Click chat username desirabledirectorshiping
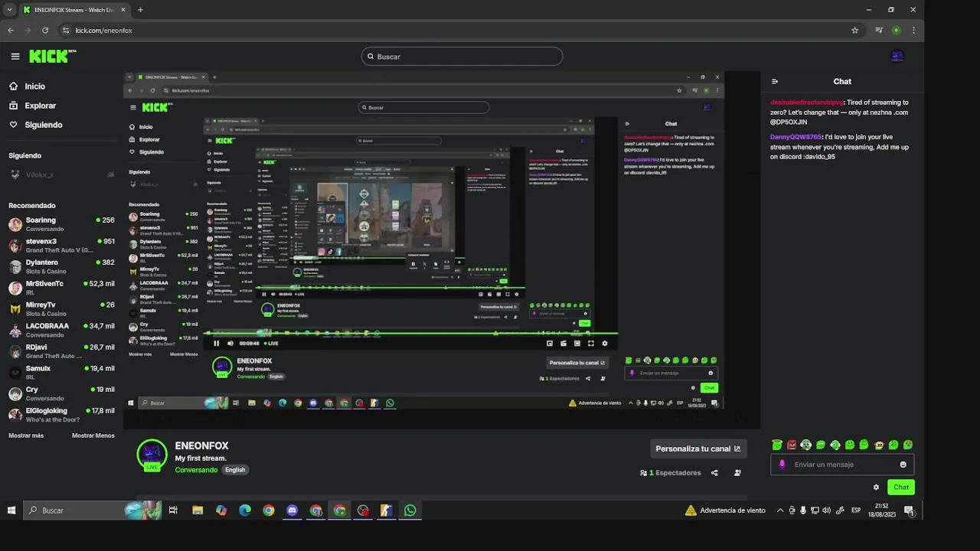 806,103
